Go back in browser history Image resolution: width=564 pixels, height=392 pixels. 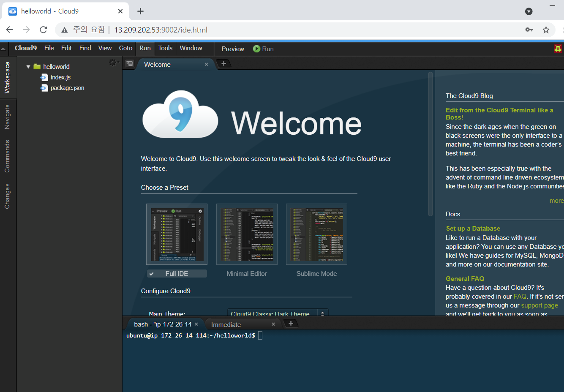tap(9, 30)
